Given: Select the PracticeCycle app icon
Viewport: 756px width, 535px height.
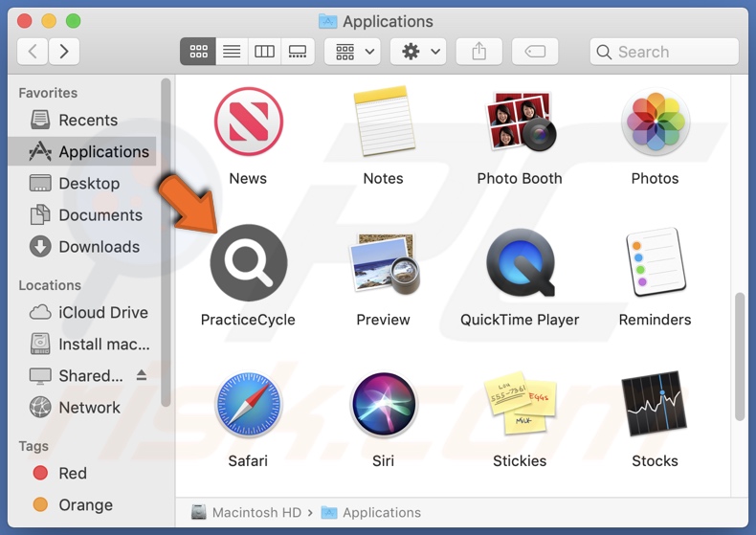Looking at the screenshot, I should (248, 262).
